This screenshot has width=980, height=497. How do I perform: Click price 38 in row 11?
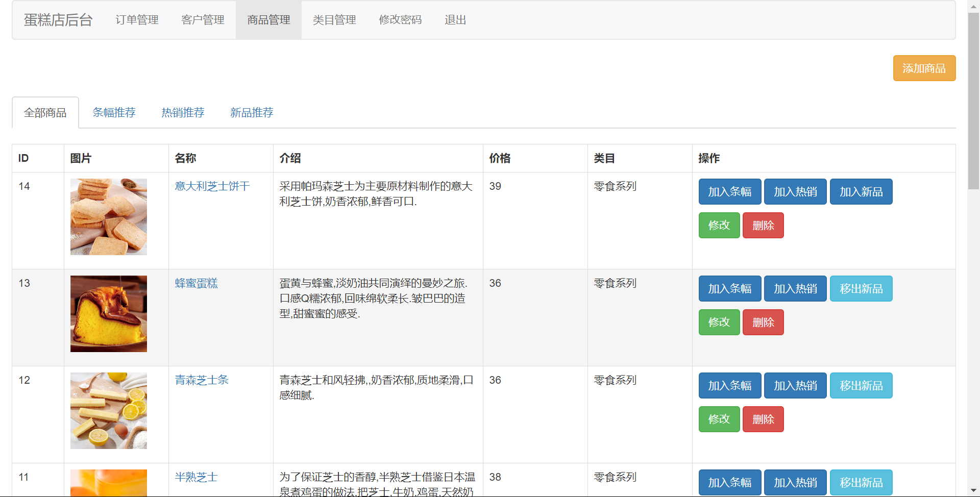pyautogui.click(x=495, y=477)
